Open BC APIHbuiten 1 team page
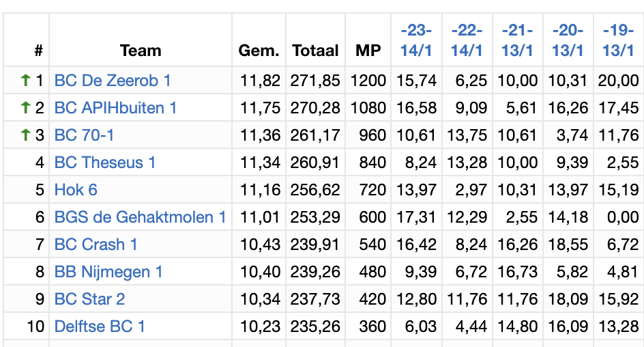The width and height of the screenshot is (644, 347). [115, 108]
